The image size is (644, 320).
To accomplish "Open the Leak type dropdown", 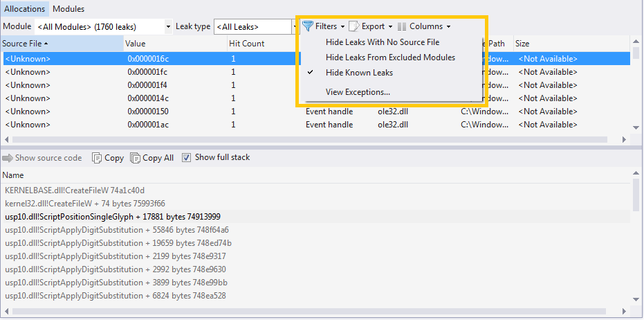I will point(295,27).
